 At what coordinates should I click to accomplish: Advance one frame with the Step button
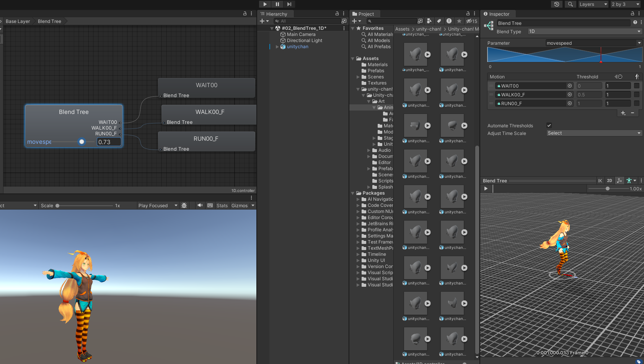[289, 4]
